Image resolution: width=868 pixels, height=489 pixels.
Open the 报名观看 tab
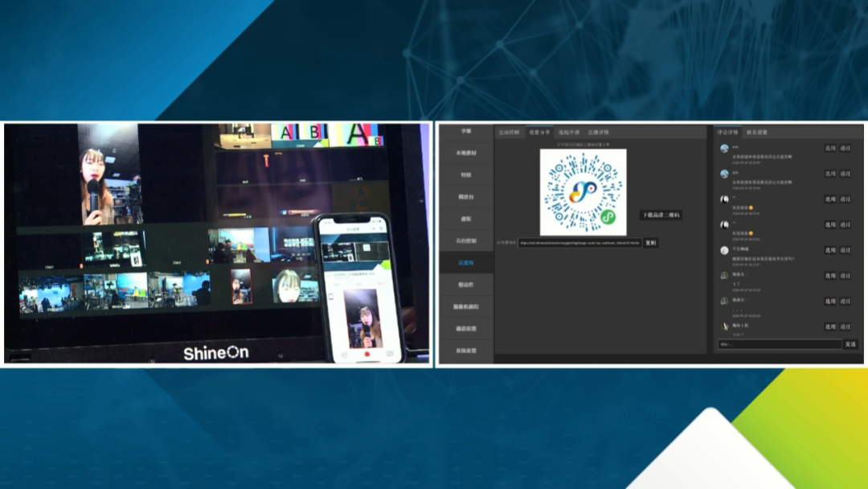coord(757,133)
